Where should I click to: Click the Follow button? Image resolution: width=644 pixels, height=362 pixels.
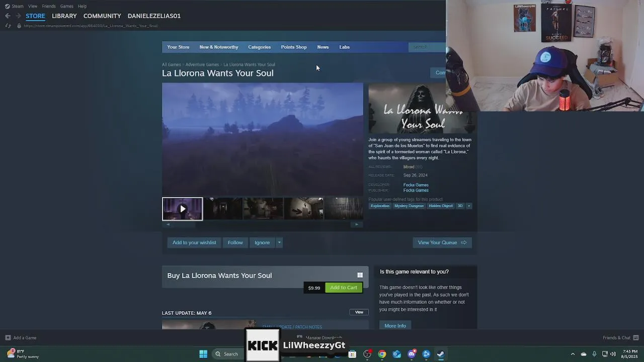(x=235, y=243)
